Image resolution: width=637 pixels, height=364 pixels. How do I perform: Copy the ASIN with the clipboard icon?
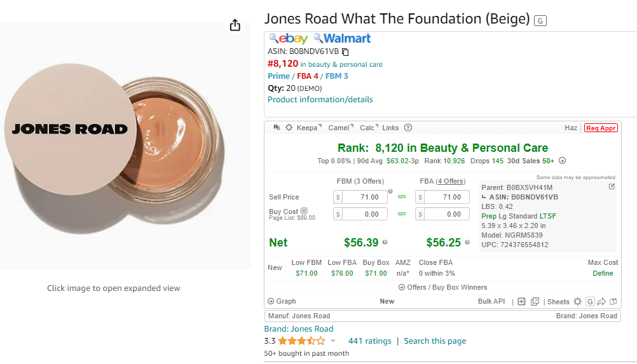[345, 52]
